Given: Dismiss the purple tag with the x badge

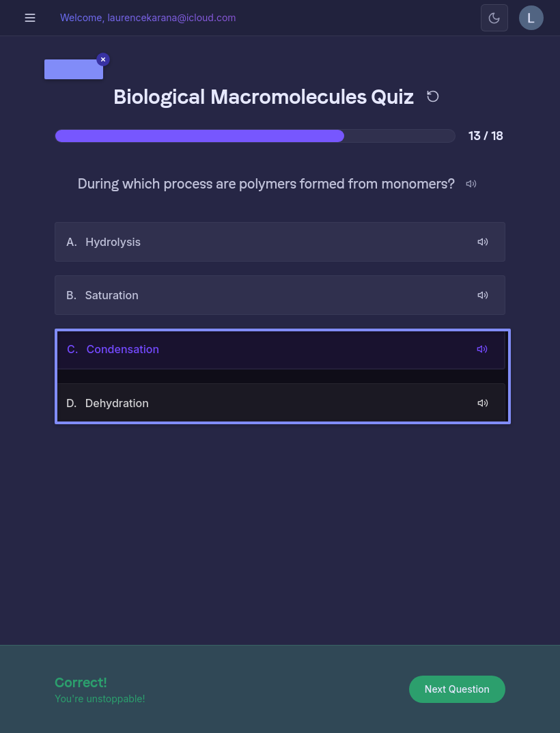Looking at the screenshot, I should (103, 59).
